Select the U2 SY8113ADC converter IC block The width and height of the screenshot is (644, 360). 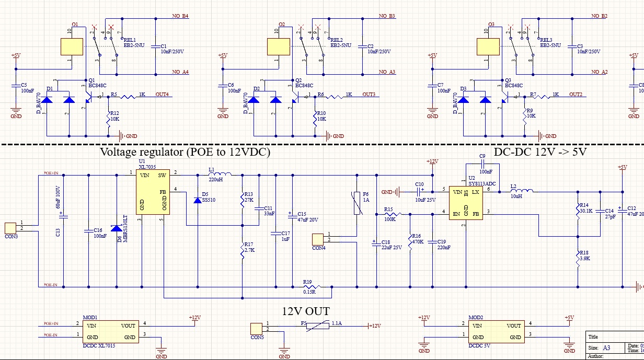click(466, 203)
